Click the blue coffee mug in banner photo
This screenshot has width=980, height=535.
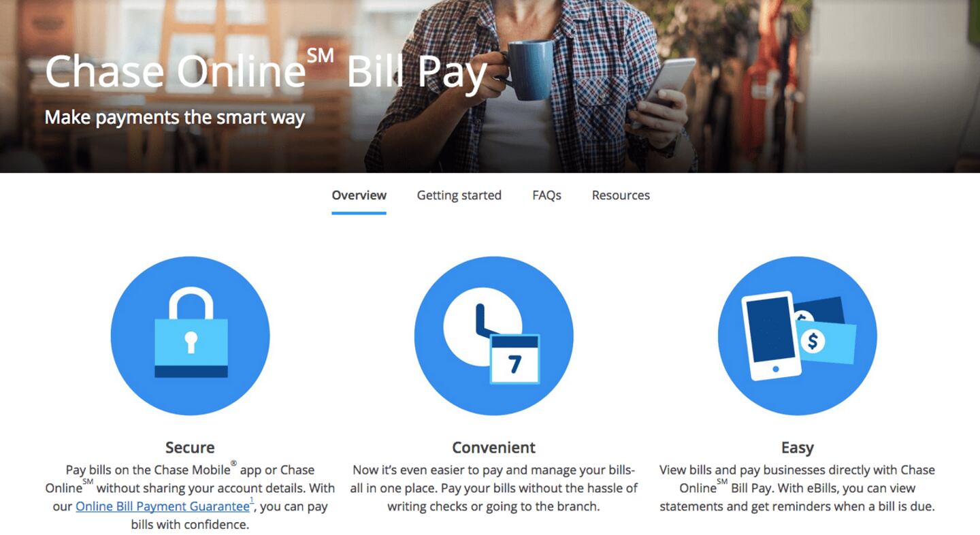527,69
